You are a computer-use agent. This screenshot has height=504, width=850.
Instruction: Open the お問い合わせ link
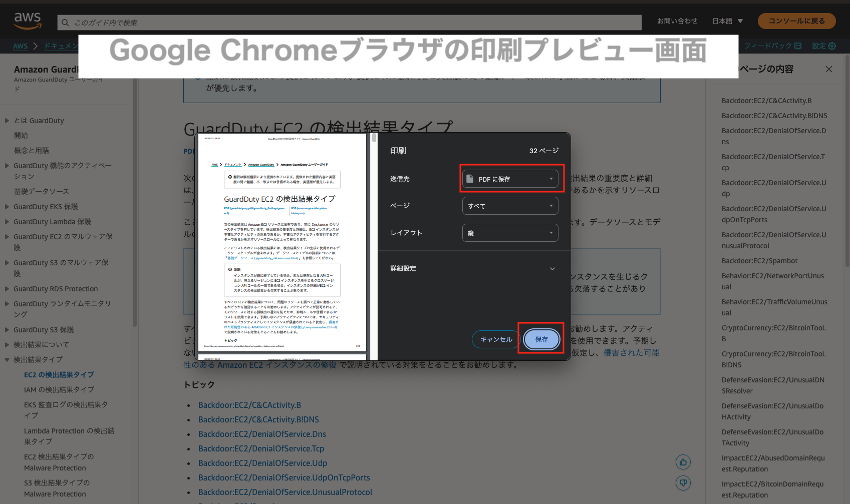677,21
